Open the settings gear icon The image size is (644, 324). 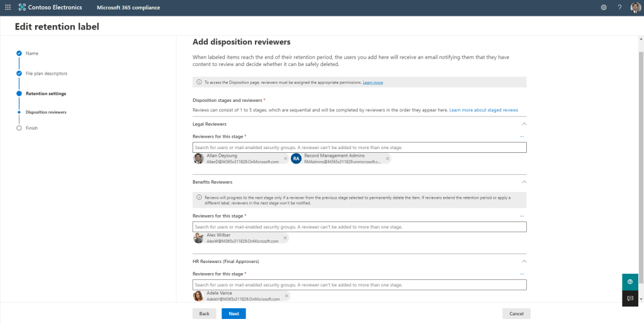(604, 8)
